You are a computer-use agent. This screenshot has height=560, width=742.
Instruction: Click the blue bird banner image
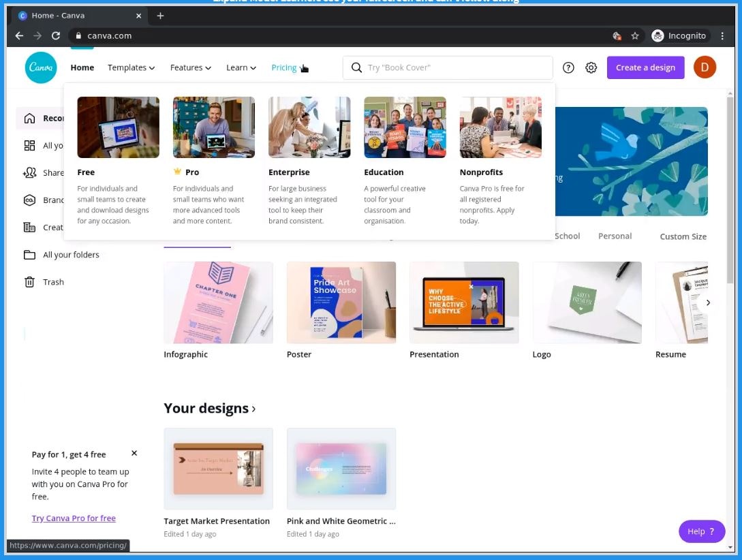click(x=631, y=161)
